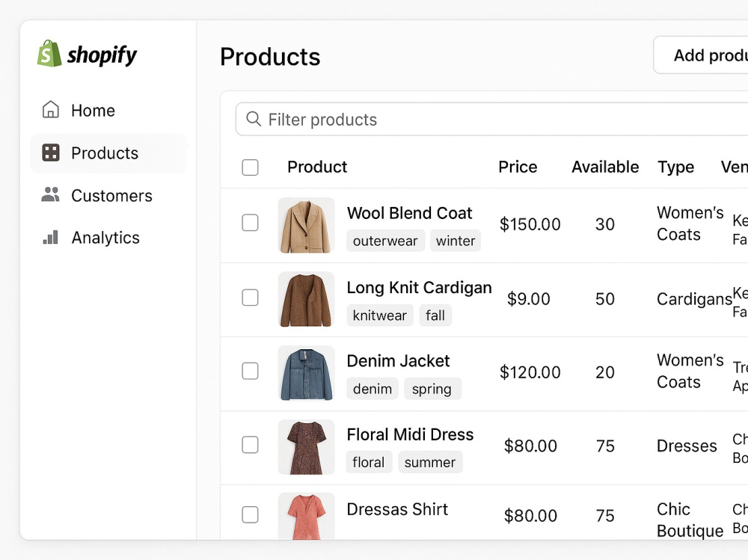The width and height of the screenshot is (748, 560).
Task: Open the Wool Blend Coat product link
Action: click(409, 213)
